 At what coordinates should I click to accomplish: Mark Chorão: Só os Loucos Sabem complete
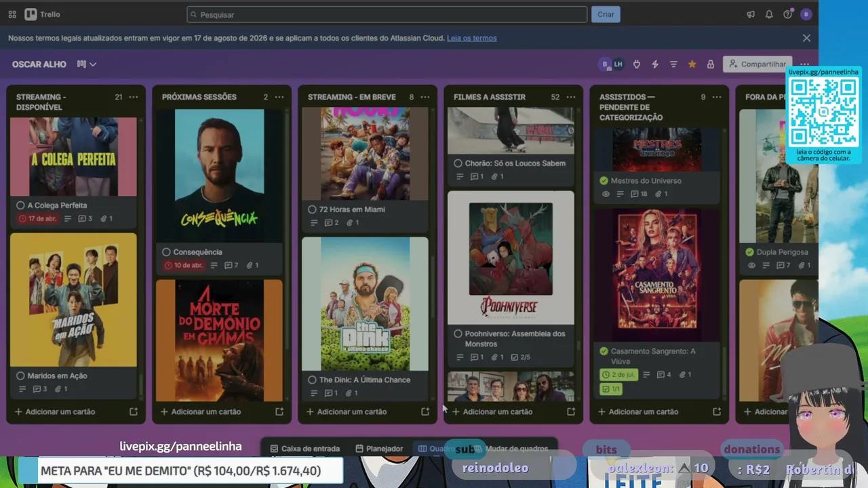pos(458,163)
